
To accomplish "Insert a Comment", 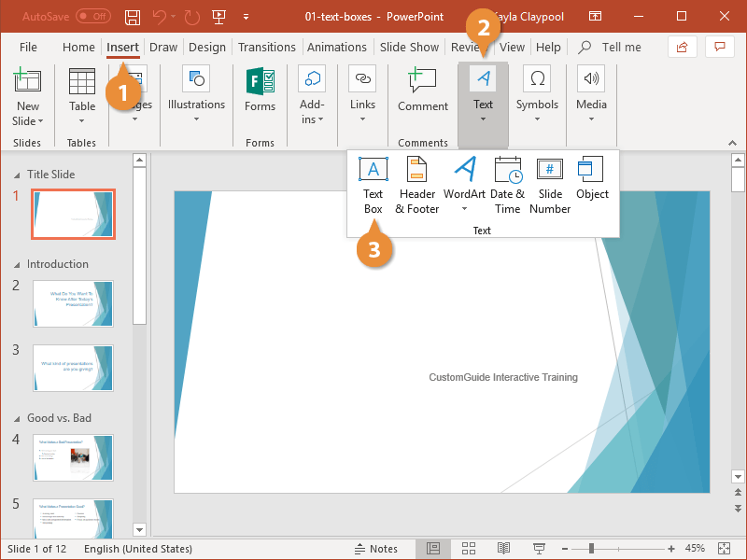I will click(x=422, y=93).
